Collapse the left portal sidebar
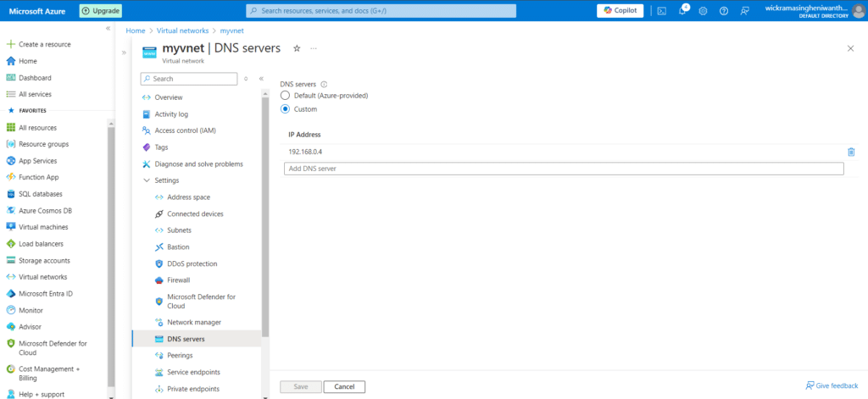Image resolution: width=868 pixels, height=399 pixels. pyautogui.click(x=108, y=29)
